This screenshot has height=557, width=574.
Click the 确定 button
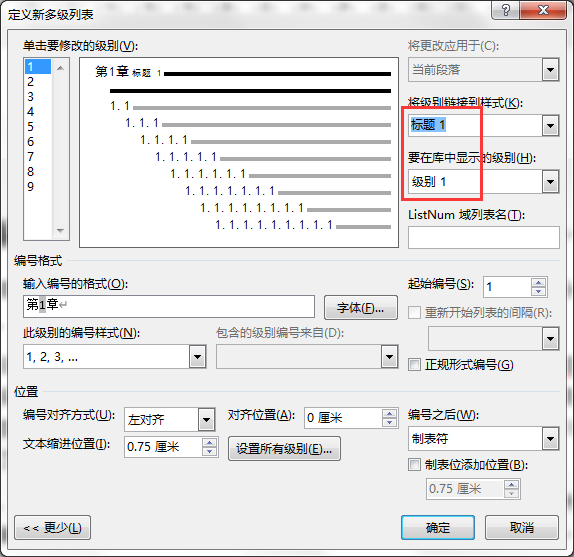[x=438, y=528]
